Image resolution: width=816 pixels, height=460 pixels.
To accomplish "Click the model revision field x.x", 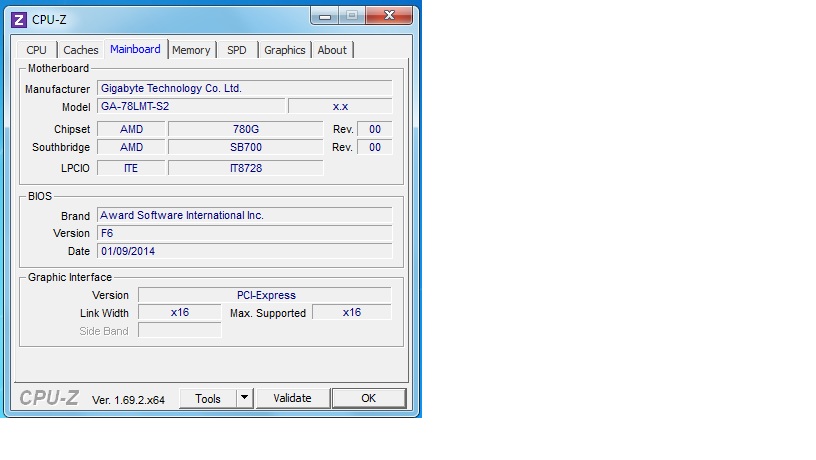I will point(340,106).
